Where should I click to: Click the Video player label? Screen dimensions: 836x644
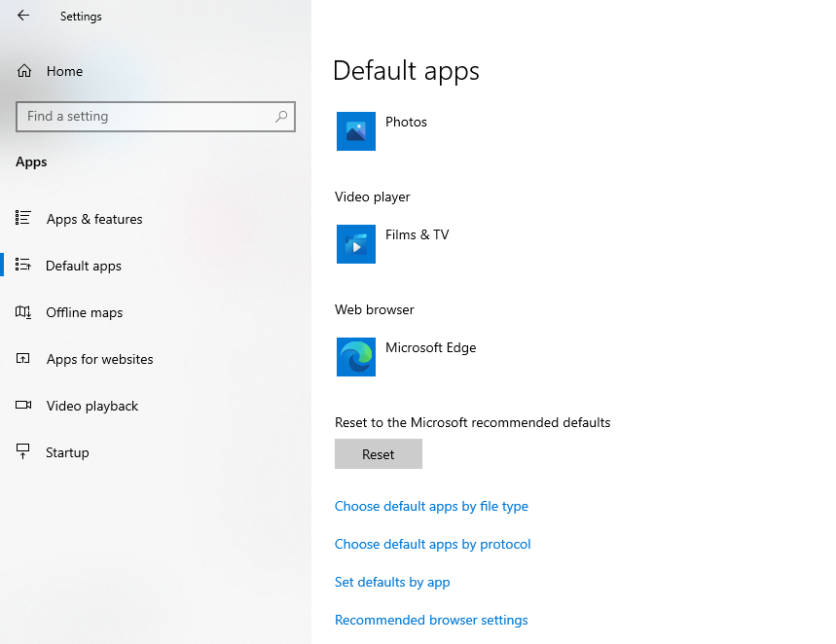(373, 197)
